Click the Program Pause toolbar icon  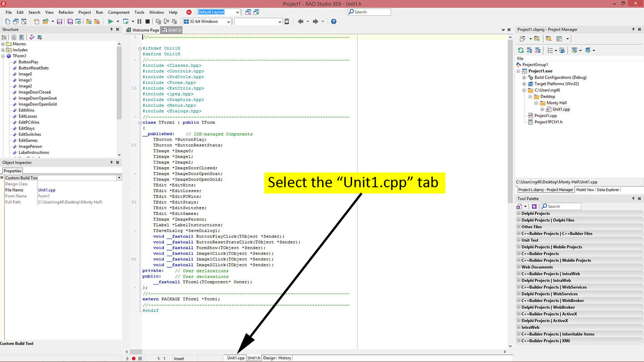(x=139, y=21)
